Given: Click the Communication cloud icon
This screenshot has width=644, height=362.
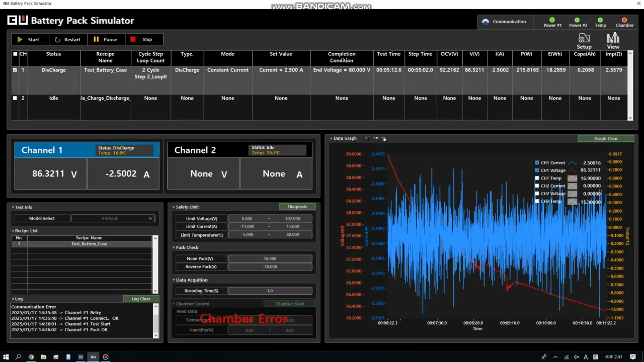Looking at the screenshot, I should click(x=485, y=22).
